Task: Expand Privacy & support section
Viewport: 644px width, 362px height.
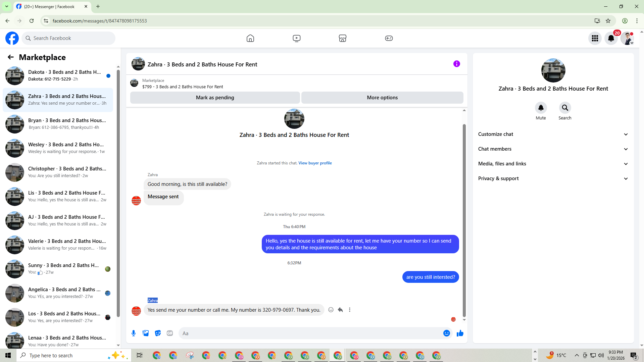Action: (553, 178)
